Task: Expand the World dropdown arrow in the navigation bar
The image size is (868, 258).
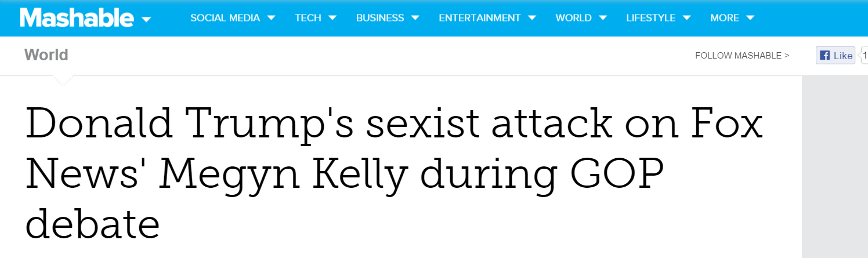Action: point(603,18)
